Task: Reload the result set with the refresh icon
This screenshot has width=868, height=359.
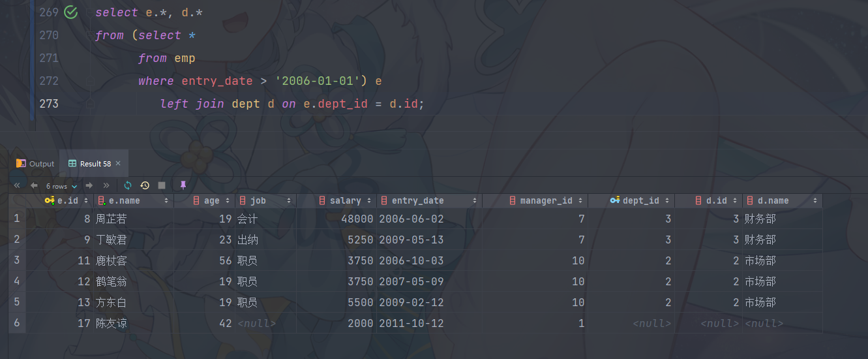Action: (x=128, y=185)
